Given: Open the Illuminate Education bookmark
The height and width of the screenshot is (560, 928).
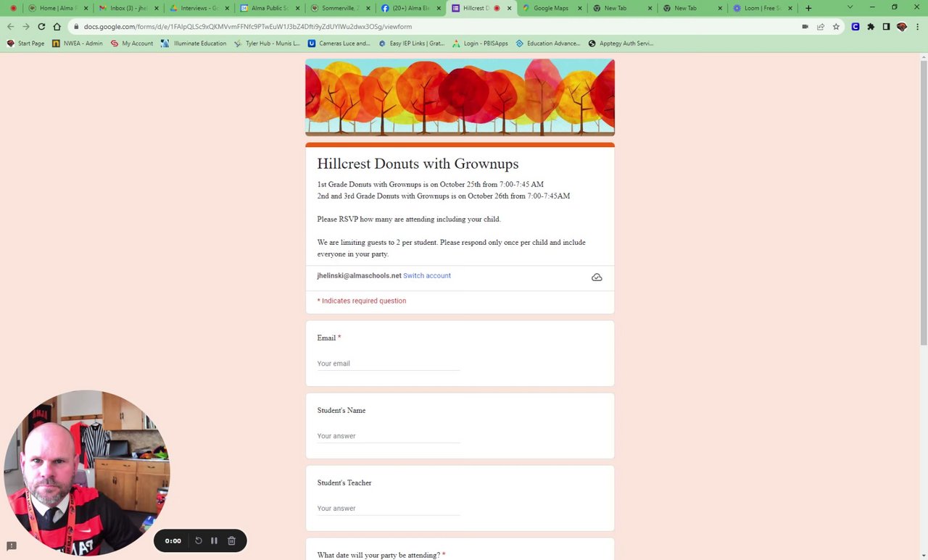Looking at the screenshot, I should [x=194, y=43].
